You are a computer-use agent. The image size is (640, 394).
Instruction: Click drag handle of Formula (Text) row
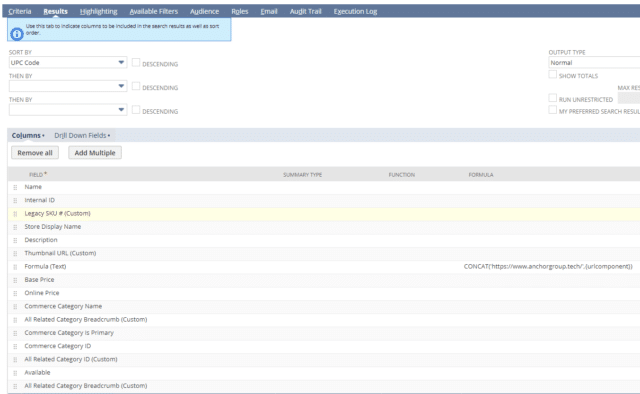pos(15,267)
